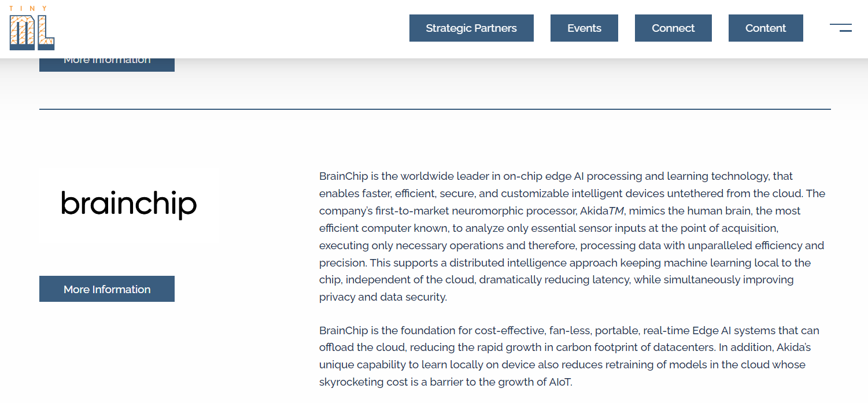Click the partially hidden More Information button

(107, 64)
